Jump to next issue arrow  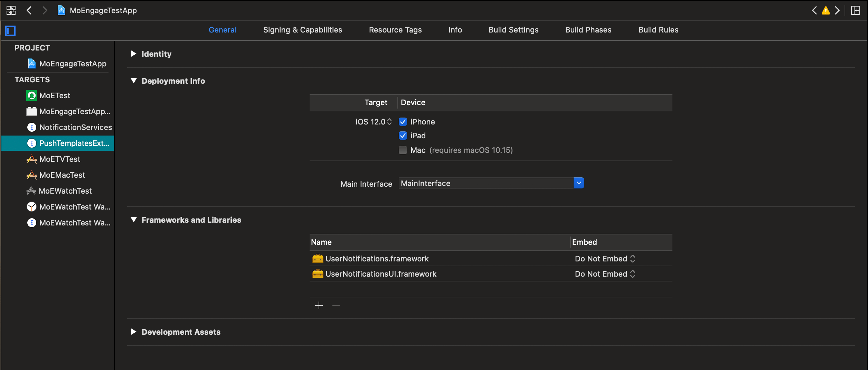pyautogui.click(x=837, y=10)
